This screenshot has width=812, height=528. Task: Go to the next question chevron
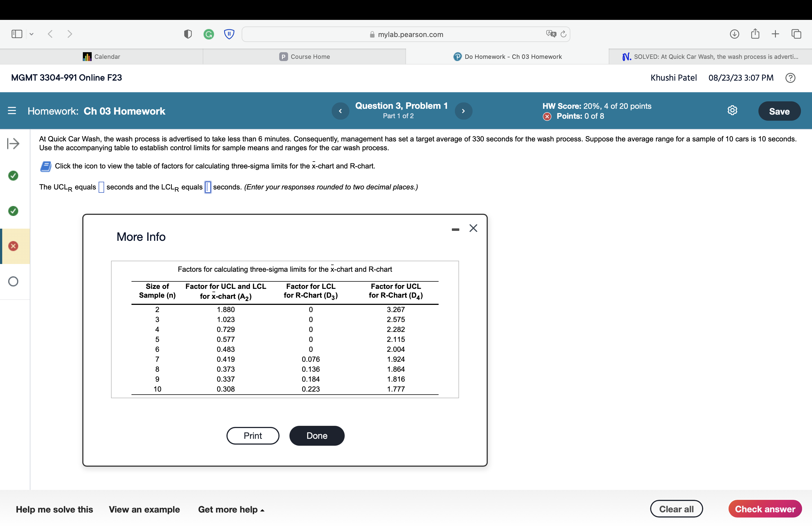463,111
